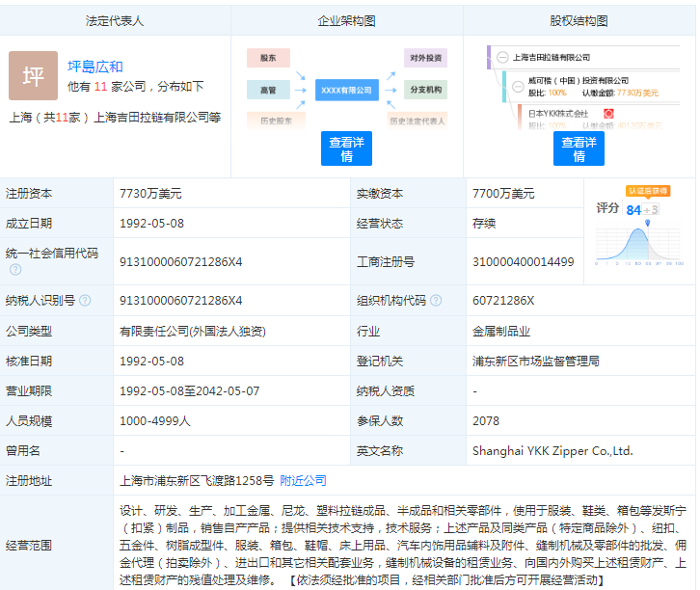Select 法定代表人 column header
This screenshot has width=700, height=590.
115,21
